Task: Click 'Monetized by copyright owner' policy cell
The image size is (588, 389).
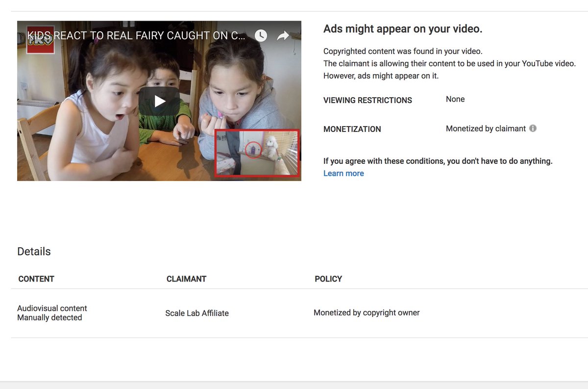Action: pos(367,312)
